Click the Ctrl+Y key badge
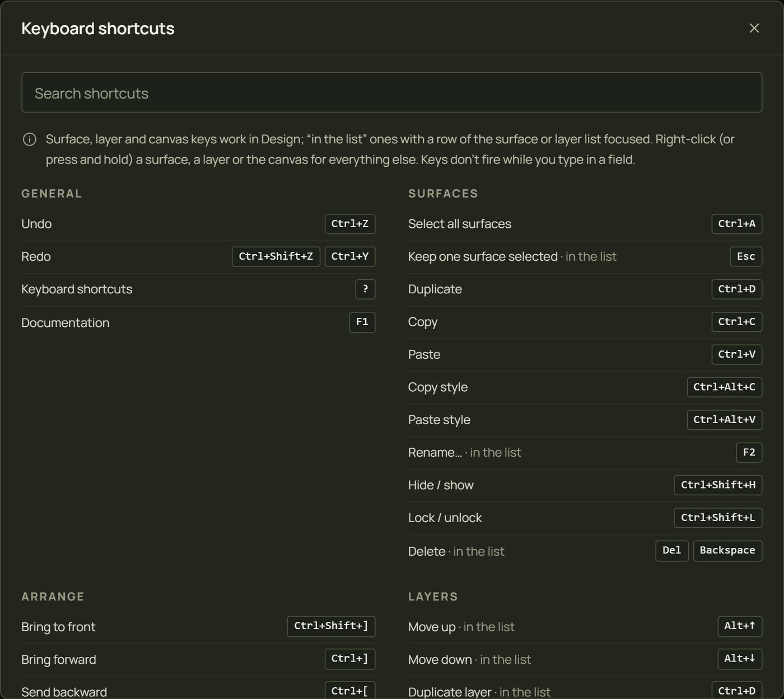Screen dimensions: 784x699 (350, 256)
